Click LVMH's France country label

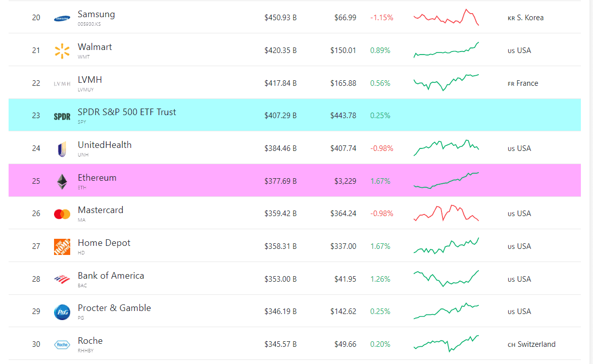523,83
